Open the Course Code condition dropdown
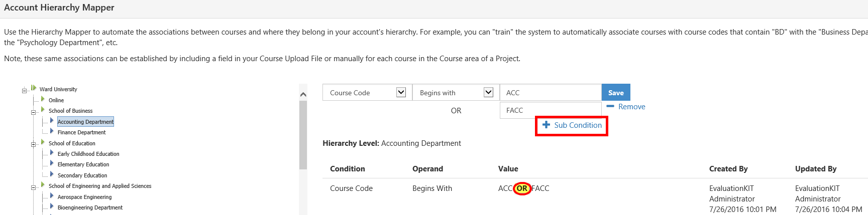The image size is (868, 215). [367, 92]
